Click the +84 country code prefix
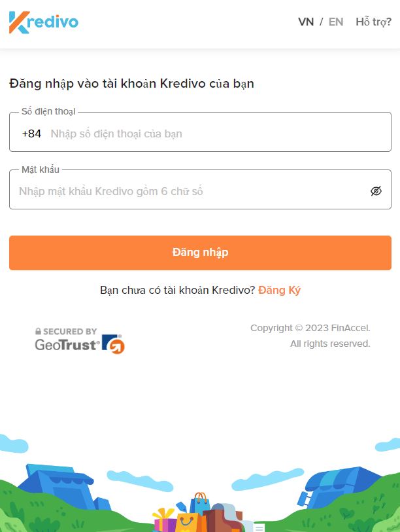This screenshot has height=532, width=400. pos(31,133)
